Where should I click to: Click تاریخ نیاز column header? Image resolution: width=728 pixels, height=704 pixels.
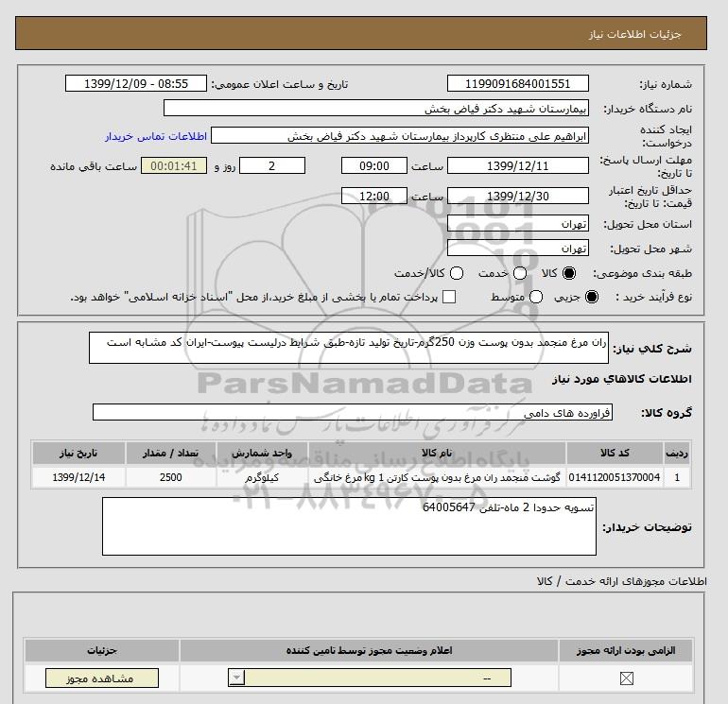[78, 453]
